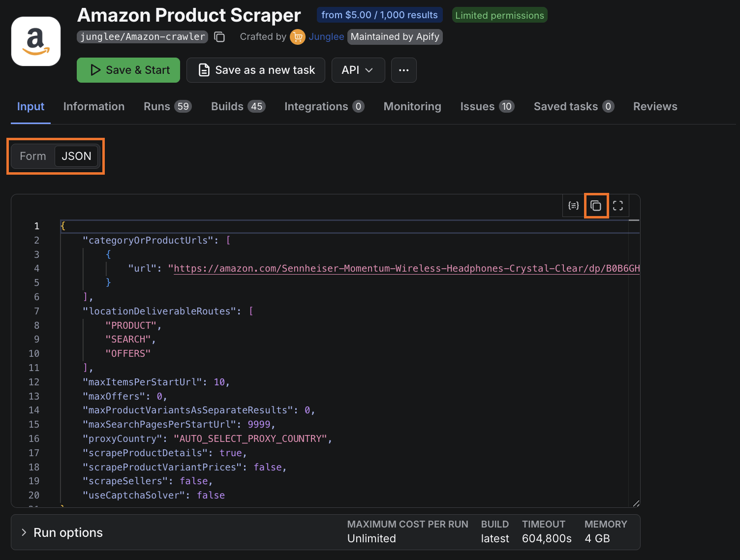Open the Integrations tab

click(x=324, y=107)
